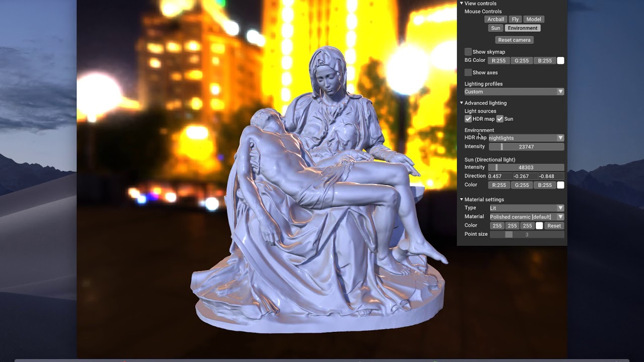Click the material color Reset button
Screen dimensions: 644x362
pos(554,226)
